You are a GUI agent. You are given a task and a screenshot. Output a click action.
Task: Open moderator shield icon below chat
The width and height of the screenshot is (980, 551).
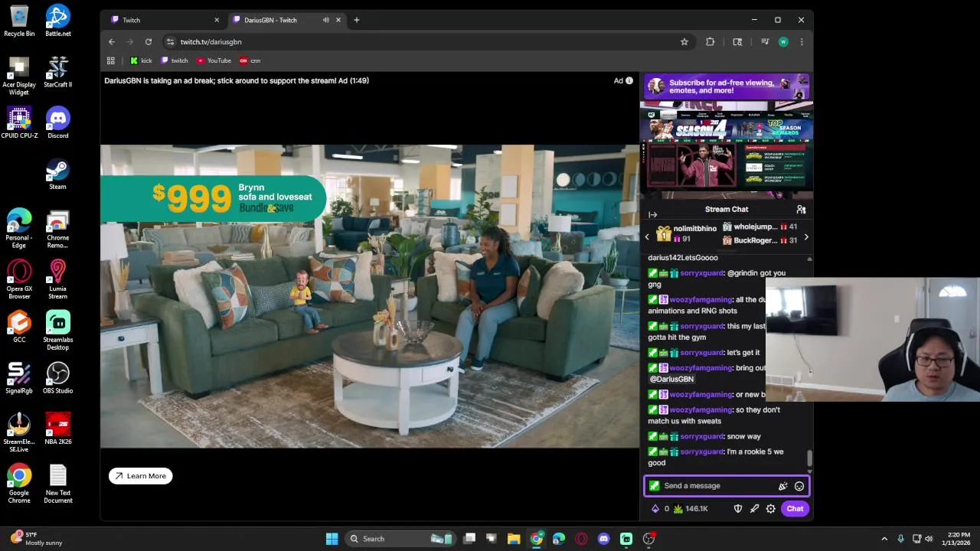(x=738, y=509)
